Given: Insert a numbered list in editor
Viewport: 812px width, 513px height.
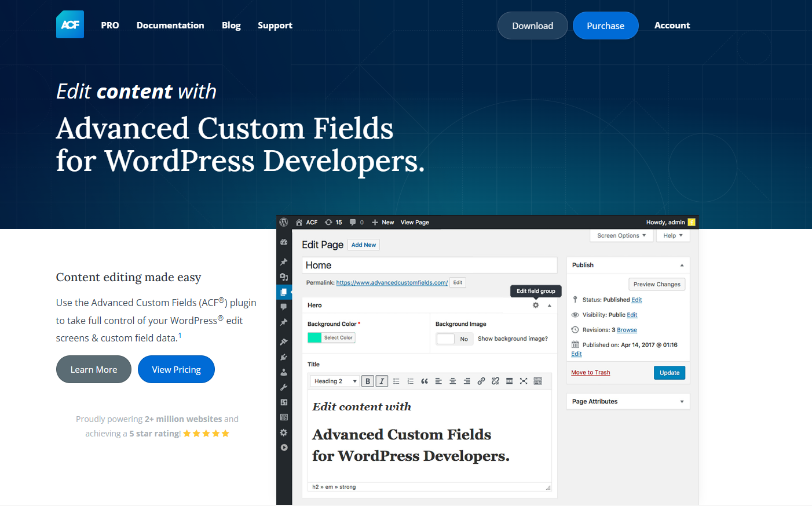Looking at the screenshot, I should 410,381.
